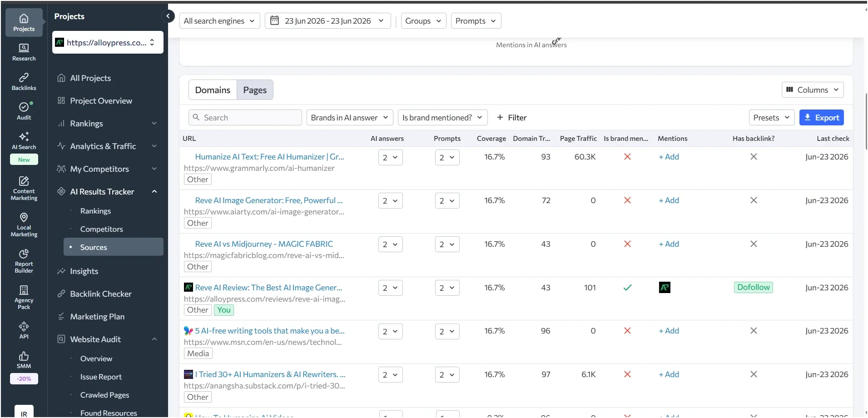Open the Brands in AI answer dropdown
The width and height of the screenshot is (868, 418).
click(x=350, y=118)
